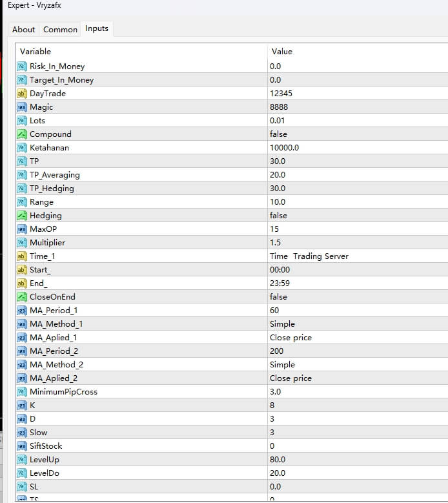Click the Start_ string-type icon
Viewport: 448px width, 503px height.
click(21, 270)
